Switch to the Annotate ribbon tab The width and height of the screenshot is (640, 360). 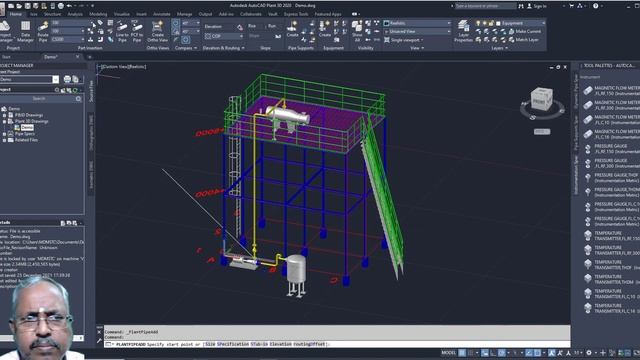point(162,14)
